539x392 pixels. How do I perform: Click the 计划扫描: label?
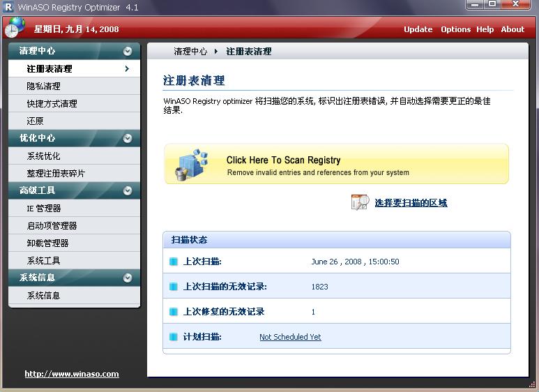pyautogui.click(x=202, y=337)
